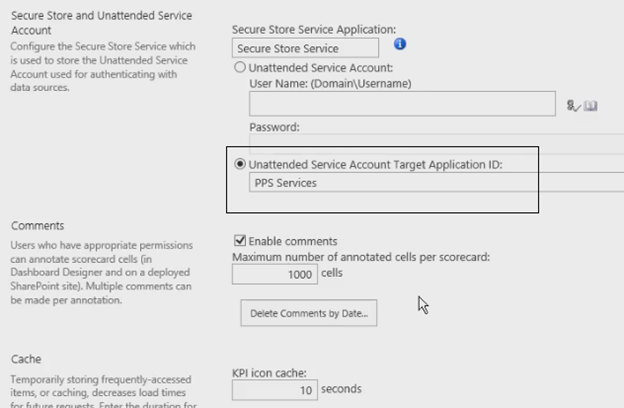The height and width of the screenshot is (408, 624).
Task: Focus the Domain\Username text box
Action: [402, 103]
